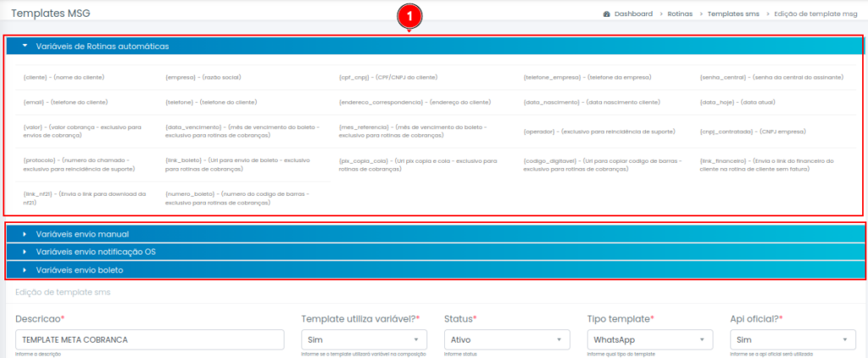
Task: Open the Status dropdown showing Ativo
Action: tap(507, 339)
